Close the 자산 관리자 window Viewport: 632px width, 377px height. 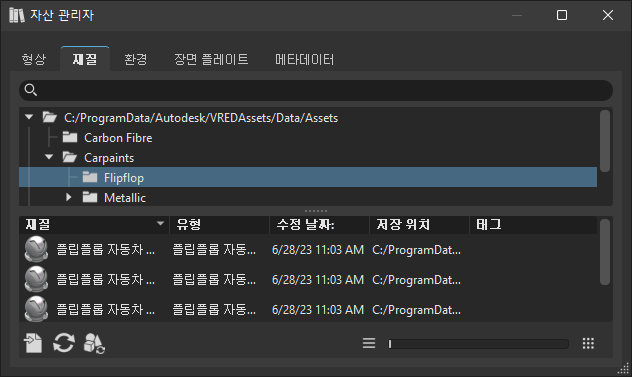[x=608, y=15]
